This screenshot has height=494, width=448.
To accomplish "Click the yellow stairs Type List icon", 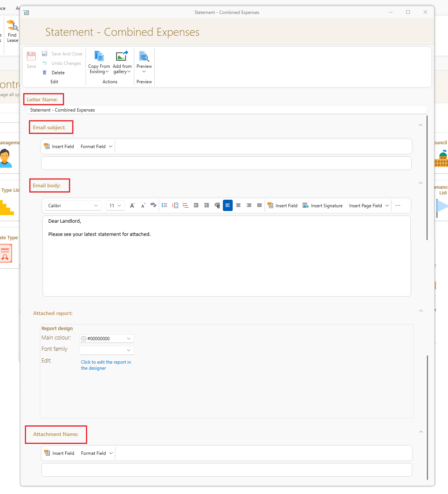I will tap(6, 208).
